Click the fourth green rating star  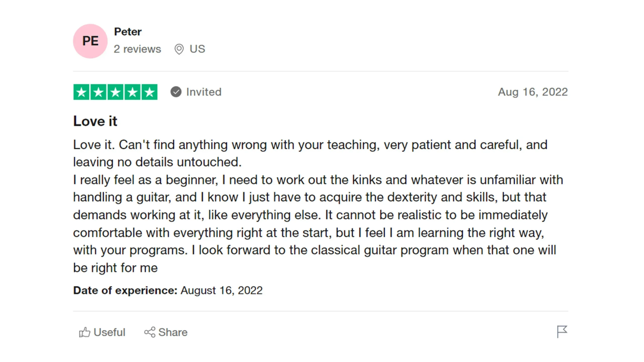click(x=133, y=92)
